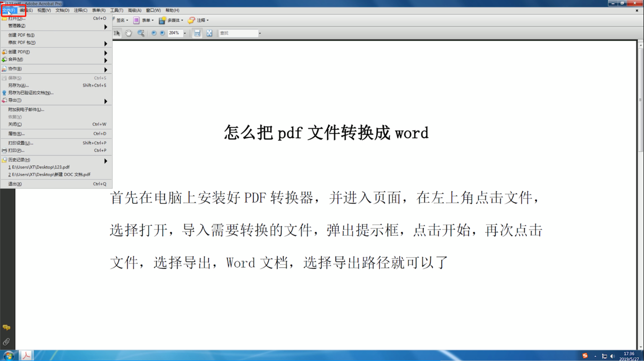644x361 pixels.
Task: Click the Windows Start button
Action: tap(8, 356)
